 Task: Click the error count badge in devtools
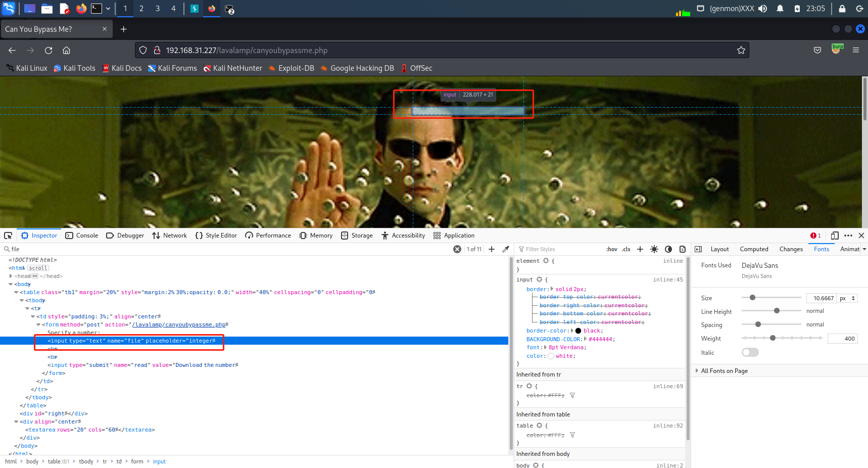815,235
